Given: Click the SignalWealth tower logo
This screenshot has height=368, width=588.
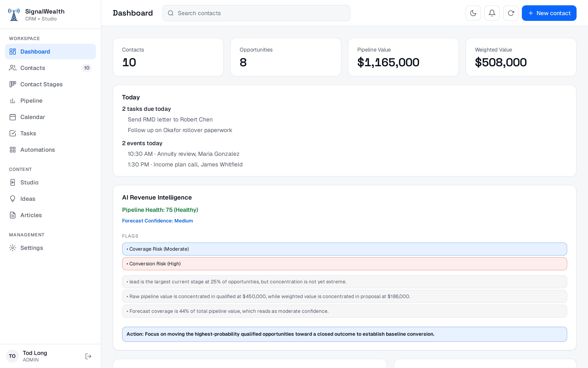Looking at the screenshot, I should [14, 15].
